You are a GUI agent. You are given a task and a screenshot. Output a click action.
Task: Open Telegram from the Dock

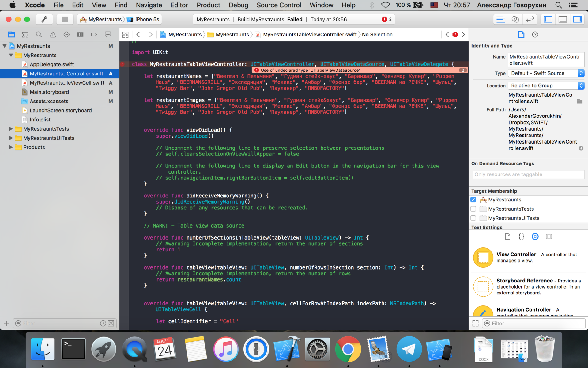(409, 349)
